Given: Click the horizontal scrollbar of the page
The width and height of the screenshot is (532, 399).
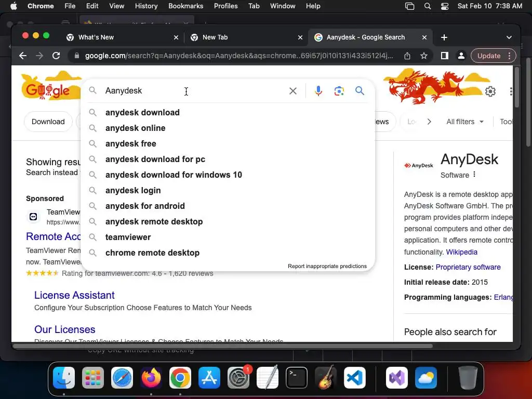Looking at the screenshot, I should tap(222, 346).
